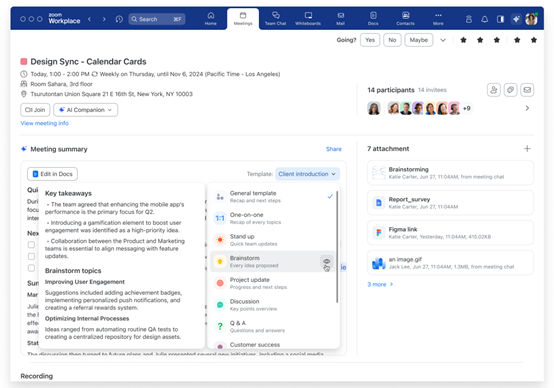Open the an image.gif attachment
The height and width of the screenshot is (388, 554).
[x=450, y=263]
